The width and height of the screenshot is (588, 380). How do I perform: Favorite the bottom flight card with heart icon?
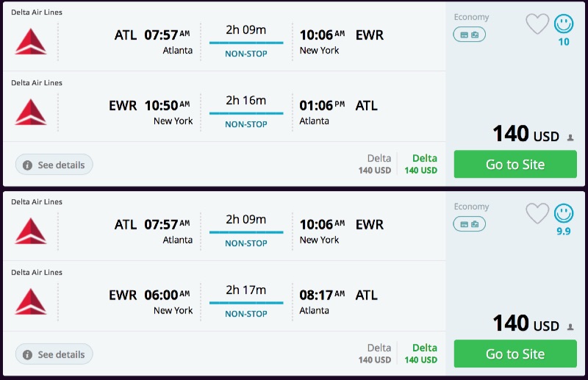[537, 214]
